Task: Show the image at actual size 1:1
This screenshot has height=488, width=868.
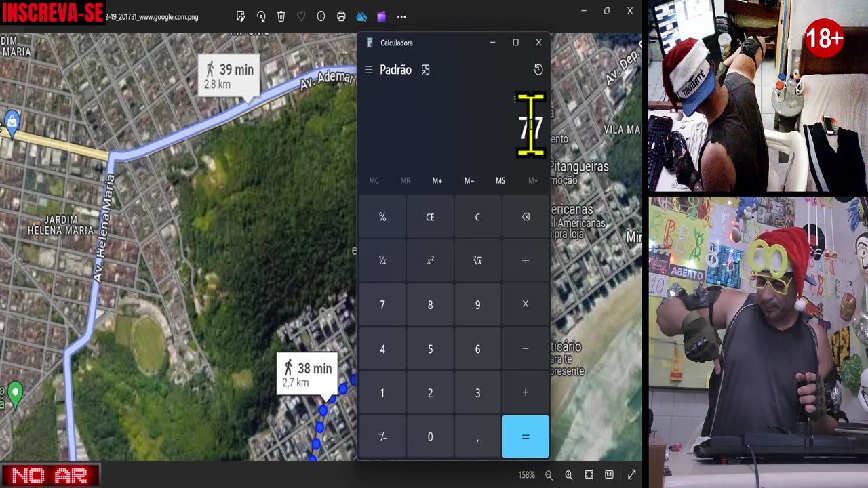Action: click(x=609, y=475)
